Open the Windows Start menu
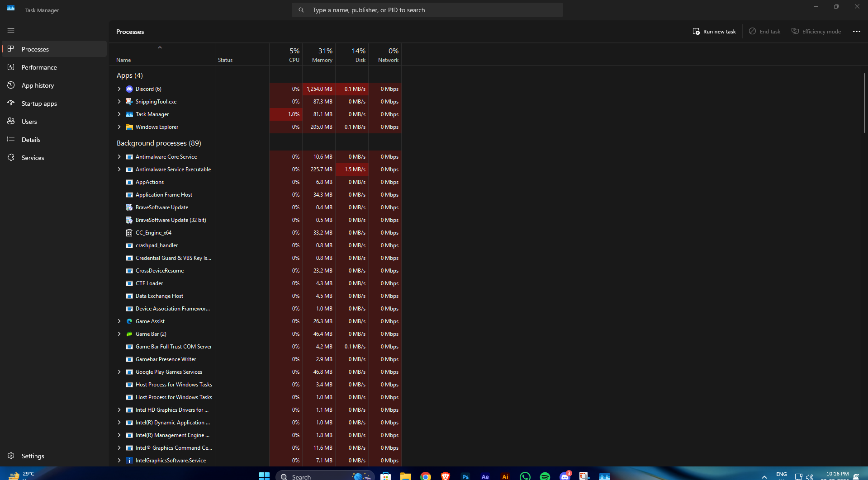Viewport: 868px width, 480px height. (x=264, y=476)
